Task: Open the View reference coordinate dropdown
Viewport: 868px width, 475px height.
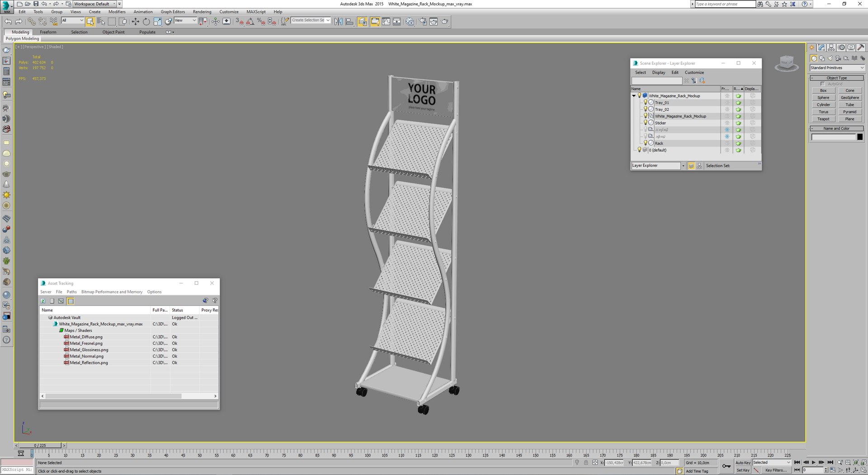Action: coord(185,20)
